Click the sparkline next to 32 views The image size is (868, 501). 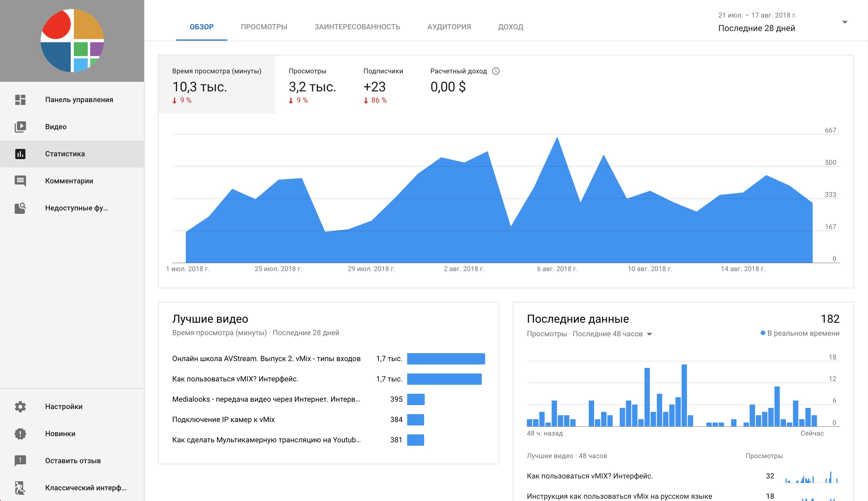pyautogui.click(x=812, y=477)
